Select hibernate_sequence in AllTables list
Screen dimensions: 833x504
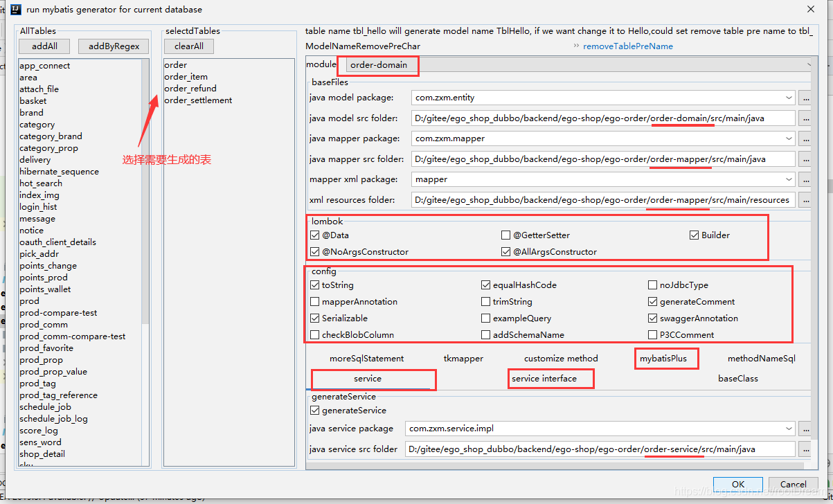tap(59, 172)
